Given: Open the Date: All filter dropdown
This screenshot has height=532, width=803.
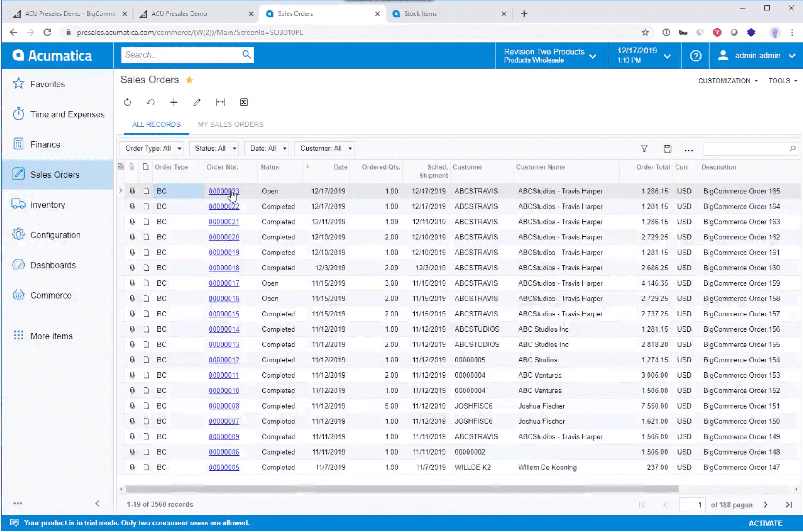Looking at the screenshot, I should click(x=266, y=148).
